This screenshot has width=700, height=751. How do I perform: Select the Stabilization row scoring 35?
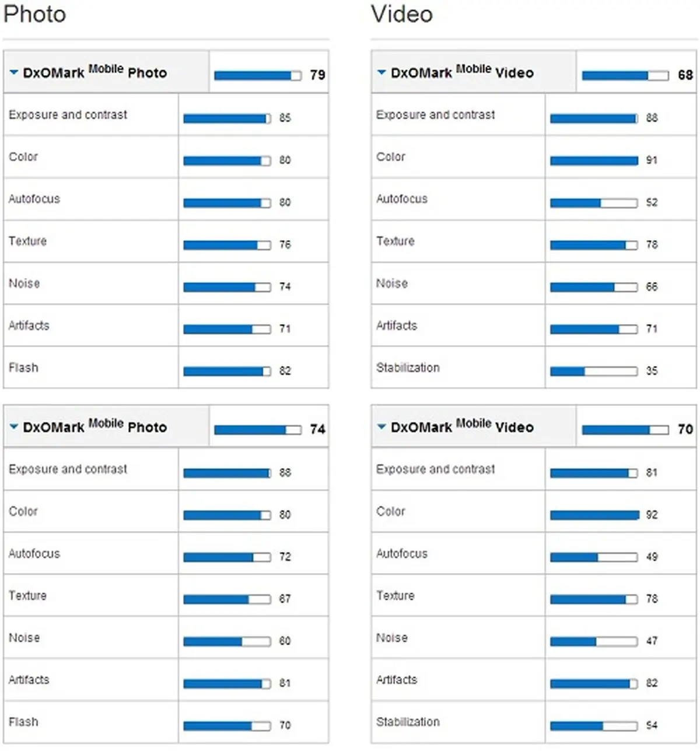pyautogui.click(x=534, y=367)
